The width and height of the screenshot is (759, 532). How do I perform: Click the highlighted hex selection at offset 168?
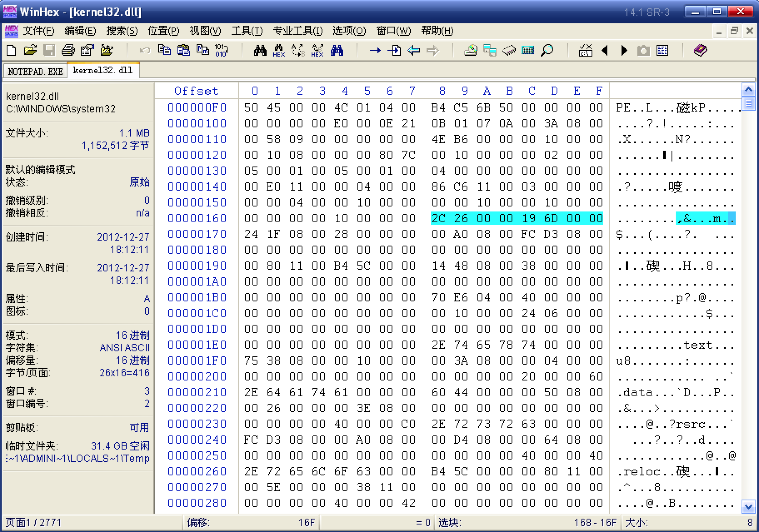(x=517, y=218)
